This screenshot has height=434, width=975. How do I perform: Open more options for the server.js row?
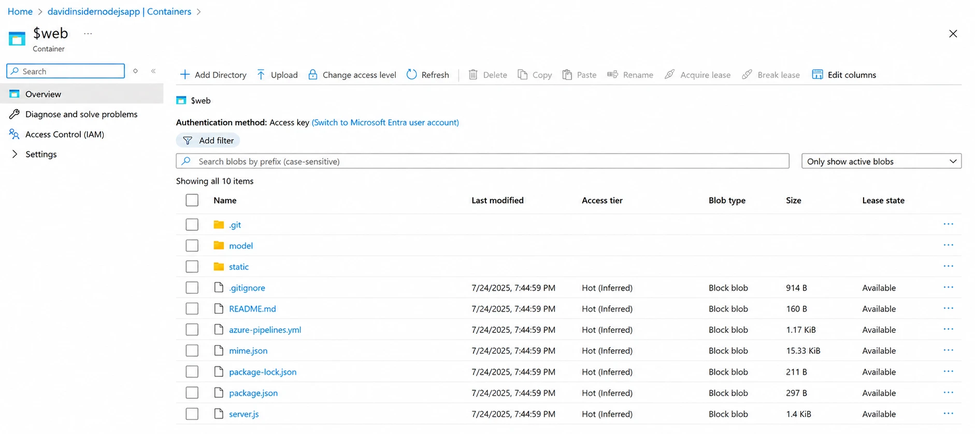point(948,413)
